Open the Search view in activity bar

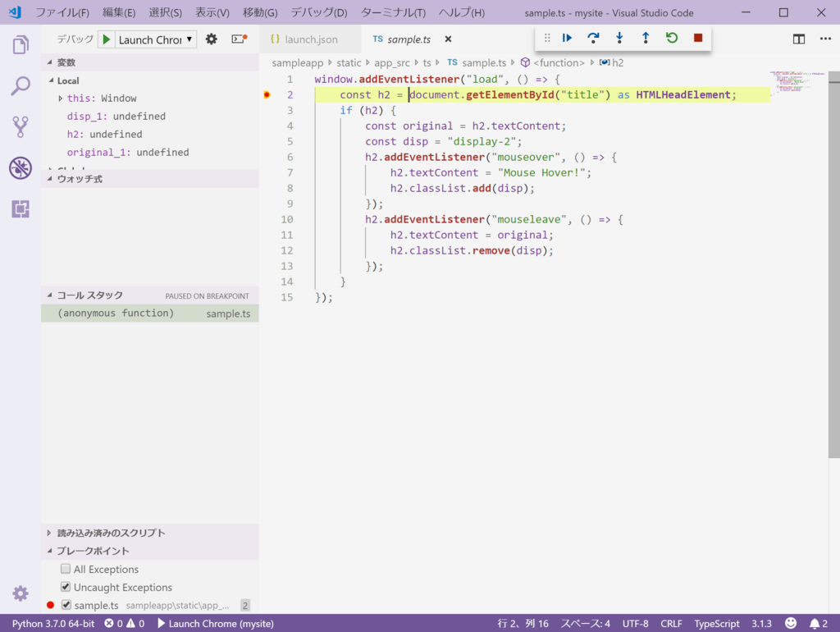click(x=21, y=85)
